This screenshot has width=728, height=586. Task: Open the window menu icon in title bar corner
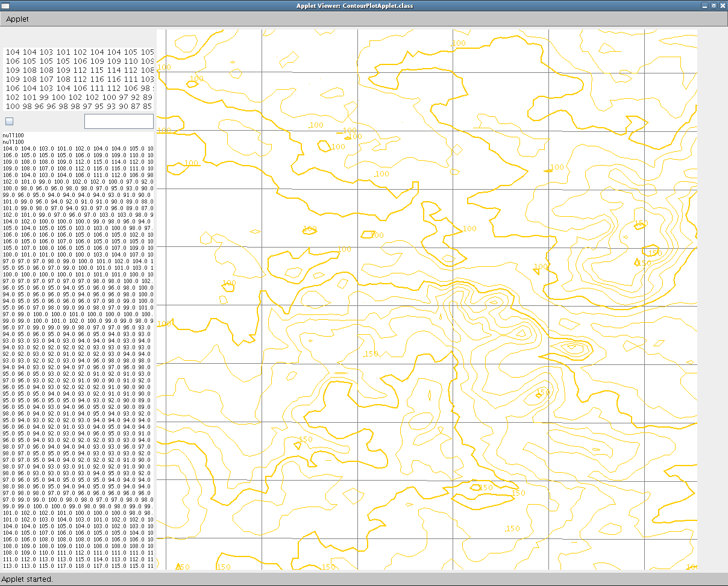click(x=5, y=5)
